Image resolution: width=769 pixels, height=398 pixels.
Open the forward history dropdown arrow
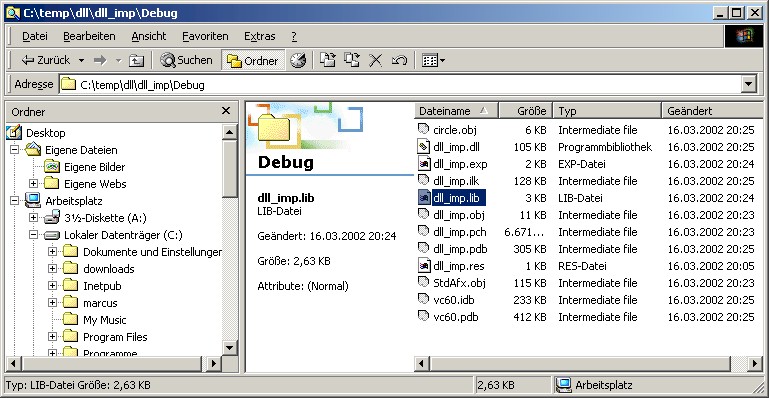click(x=118, y=61)
